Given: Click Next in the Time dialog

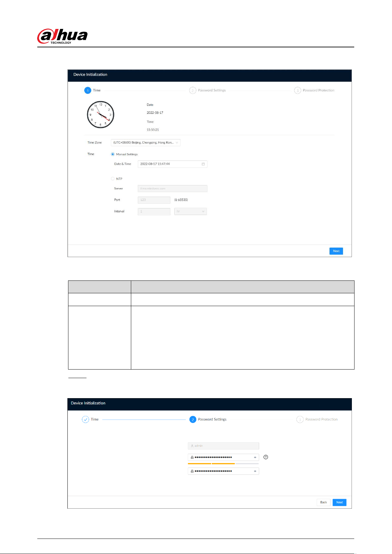Looking at the screenshot, I should 336,251.
